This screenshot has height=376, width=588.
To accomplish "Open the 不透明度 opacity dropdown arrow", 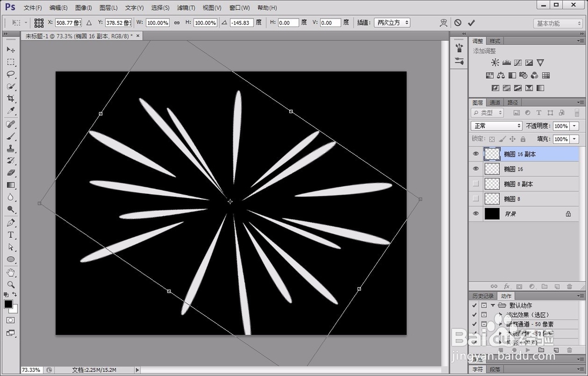I will [x=574, y=126].
